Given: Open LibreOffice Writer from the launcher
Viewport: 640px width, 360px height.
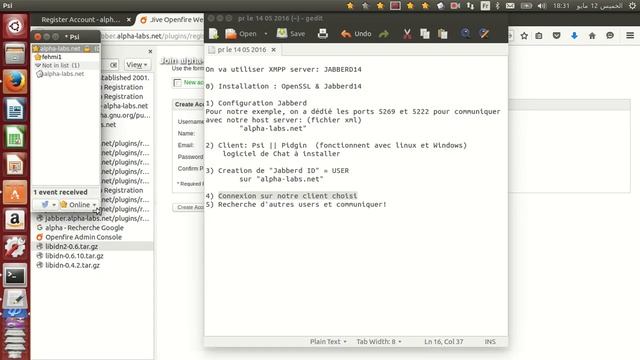Looking at the screenshot, I should pyautogui.click(x=15, y=109).
